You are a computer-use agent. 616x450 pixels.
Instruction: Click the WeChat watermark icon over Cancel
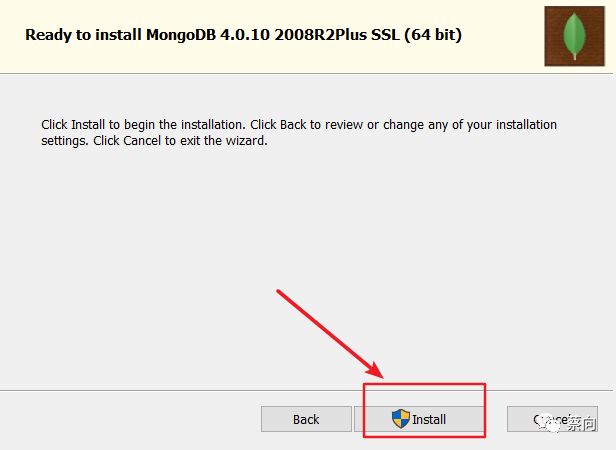coord(552,424)
